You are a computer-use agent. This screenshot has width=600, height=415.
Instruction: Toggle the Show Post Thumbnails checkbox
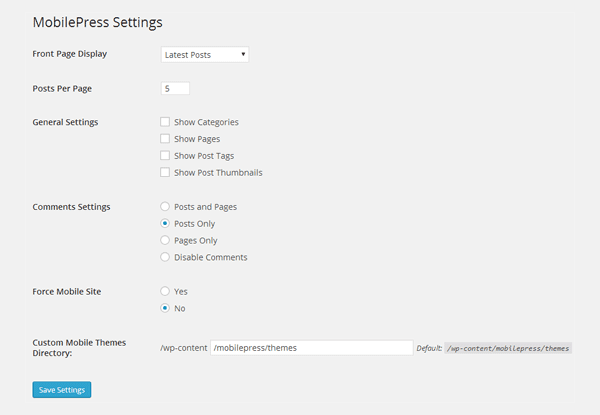pos(165,172)
